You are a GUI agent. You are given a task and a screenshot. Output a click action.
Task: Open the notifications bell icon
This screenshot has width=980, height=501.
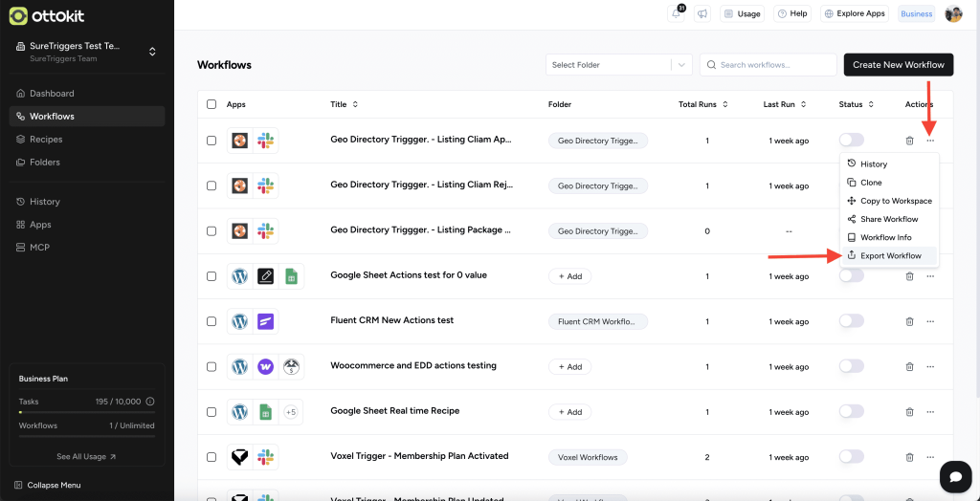click(677, 14)
